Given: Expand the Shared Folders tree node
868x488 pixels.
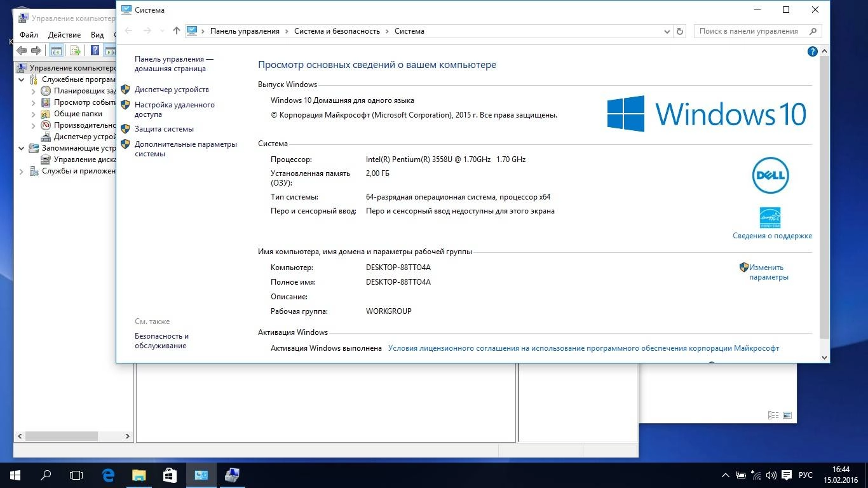Looking at the screenshot, I should (x=34, y=114).
